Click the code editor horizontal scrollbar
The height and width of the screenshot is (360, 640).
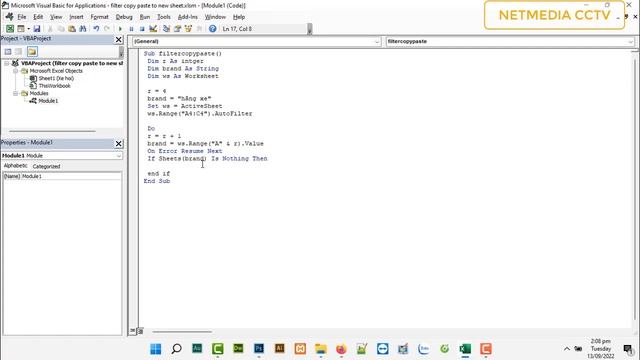182,331
